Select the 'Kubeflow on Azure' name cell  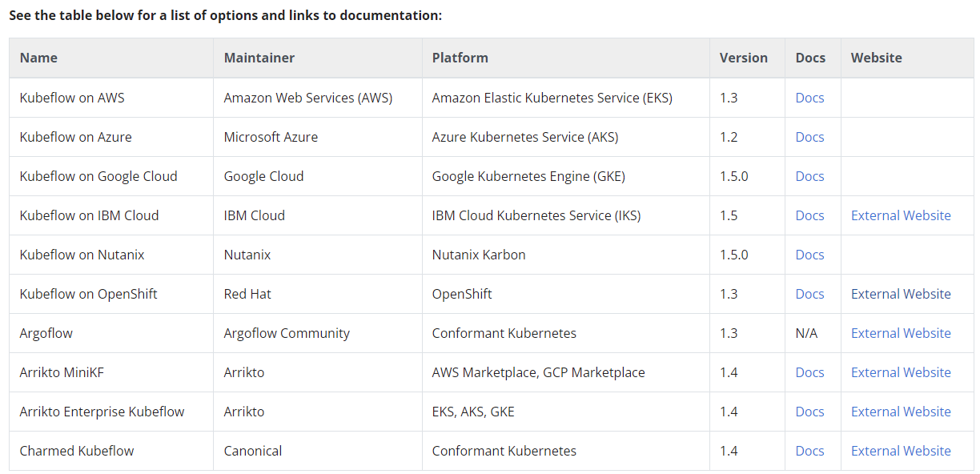(111, 137)
